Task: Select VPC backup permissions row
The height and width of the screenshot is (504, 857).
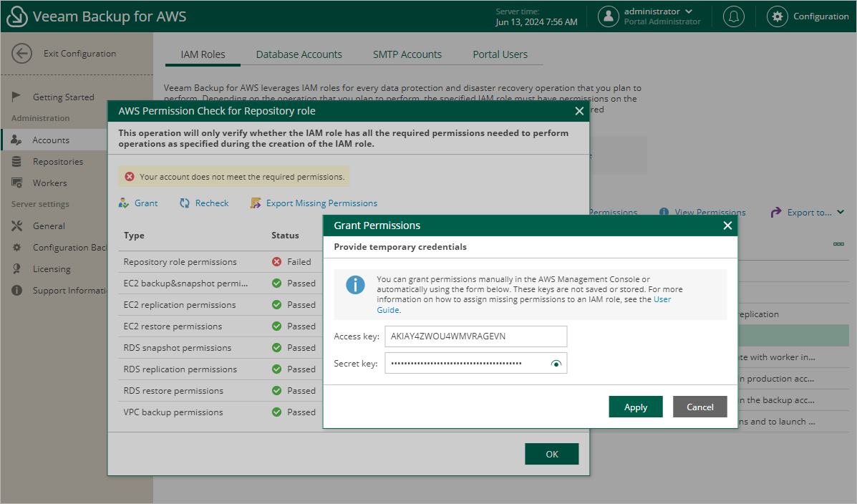Action: 221,412
